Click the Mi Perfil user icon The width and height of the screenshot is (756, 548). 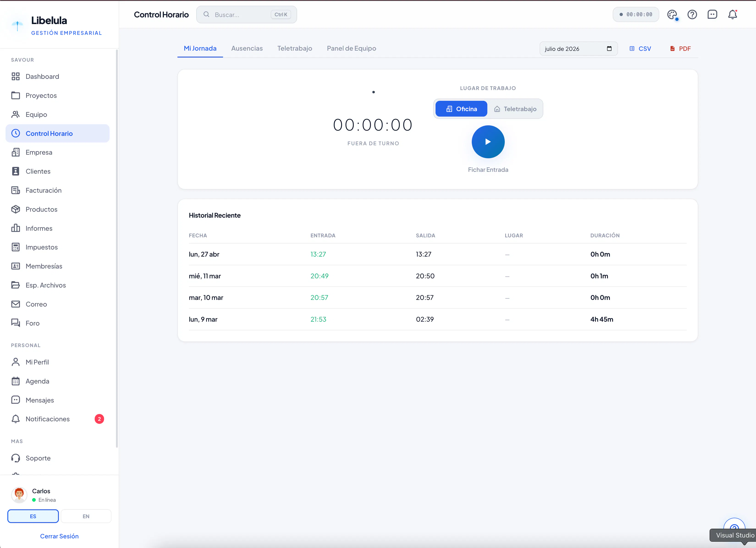click(x=16, y=362)
